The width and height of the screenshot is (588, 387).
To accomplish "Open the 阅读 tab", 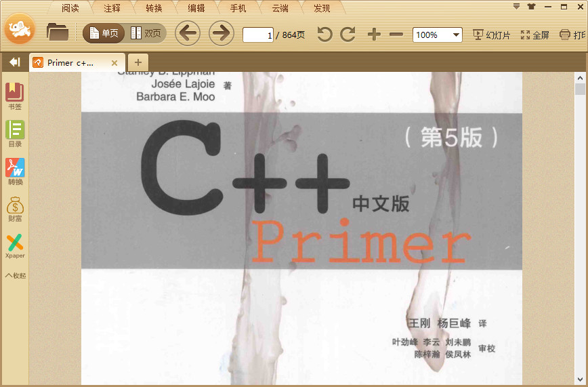I will point(70,8).
